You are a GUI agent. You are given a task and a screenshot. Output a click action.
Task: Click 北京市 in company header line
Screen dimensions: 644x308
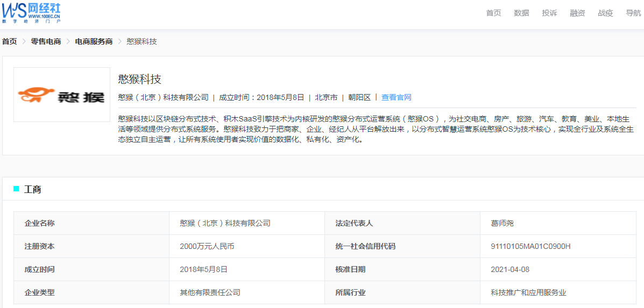326,98
